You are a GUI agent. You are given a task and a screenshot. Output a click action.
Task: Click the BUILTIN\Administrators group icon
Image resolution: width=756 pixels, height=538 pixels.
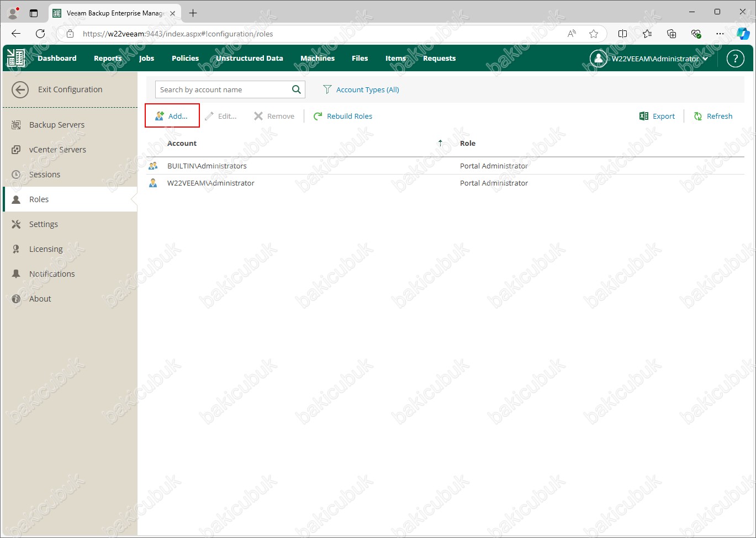pos(153,166)
